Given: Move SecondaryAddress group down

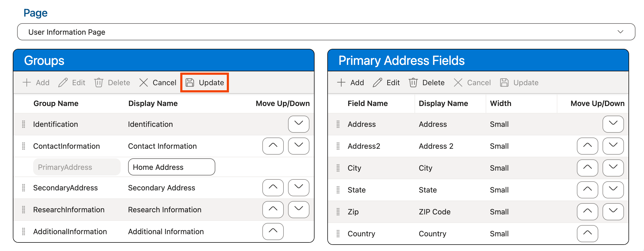Looking at the screenshot, I should [298, 187].
